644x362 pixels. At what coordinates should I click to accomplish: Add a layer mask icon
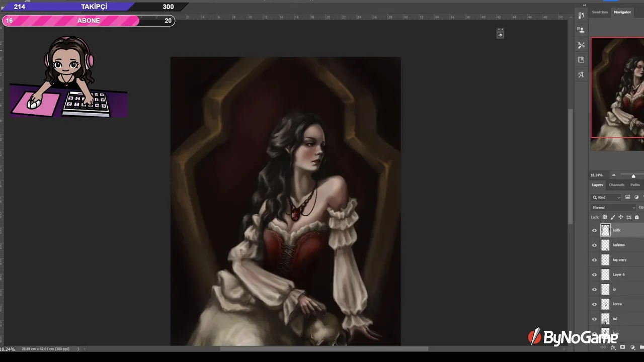pos(623,347)
